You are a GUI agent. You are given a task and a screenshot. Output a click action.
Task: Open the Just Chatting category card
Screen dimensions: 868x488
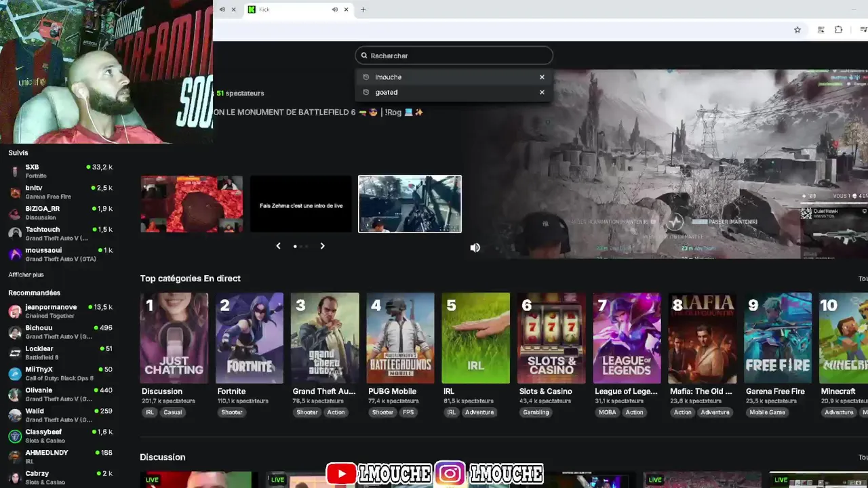(x=174, y=338)
